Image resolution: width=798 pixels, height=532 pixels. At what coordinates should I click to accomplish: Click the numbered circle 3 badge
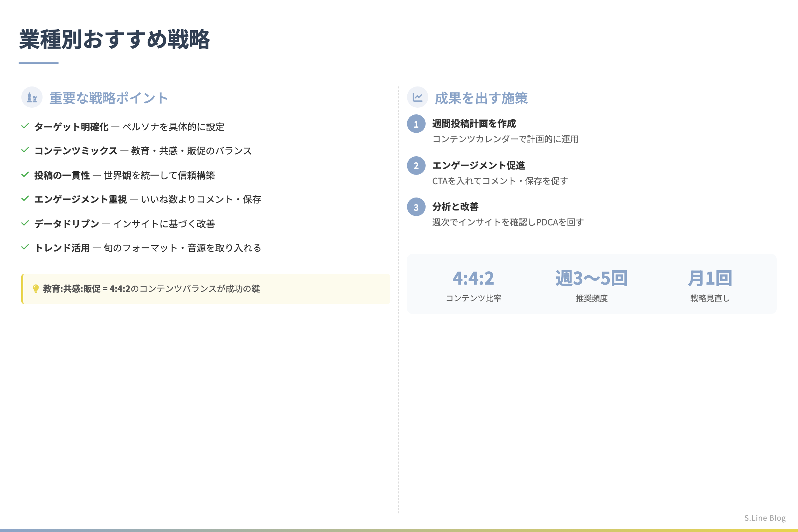click(416, 207)
